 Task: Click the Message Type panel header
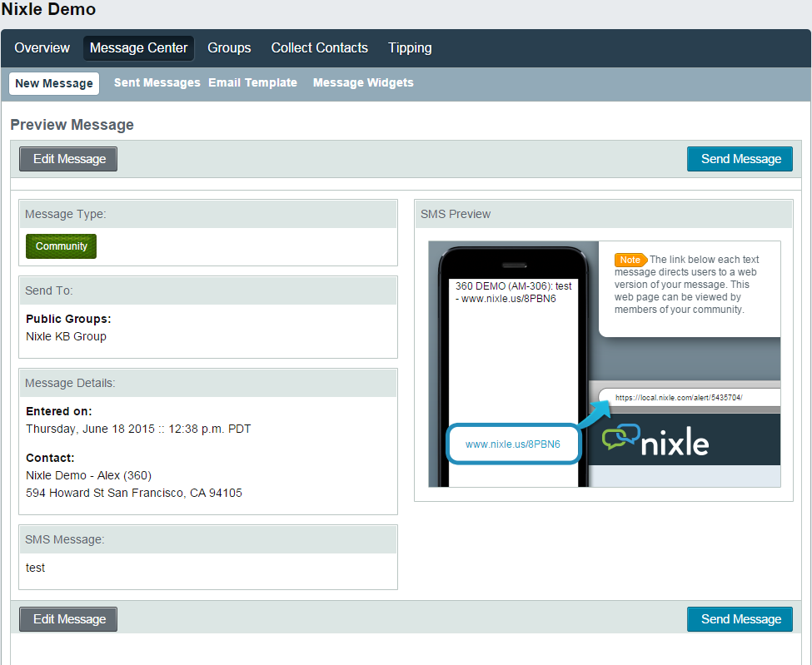click(208, 214)
